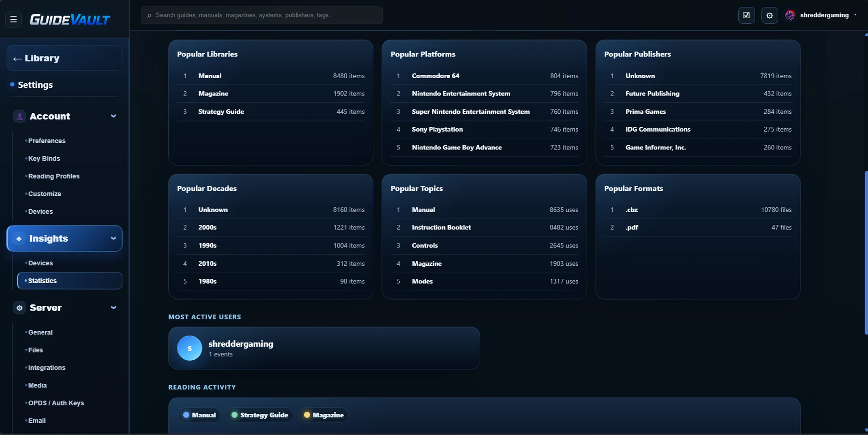Image resolution: width=868 pixels, height=435 pixels.
Task: Click .cbz format row
Action: tap(698, 210)
